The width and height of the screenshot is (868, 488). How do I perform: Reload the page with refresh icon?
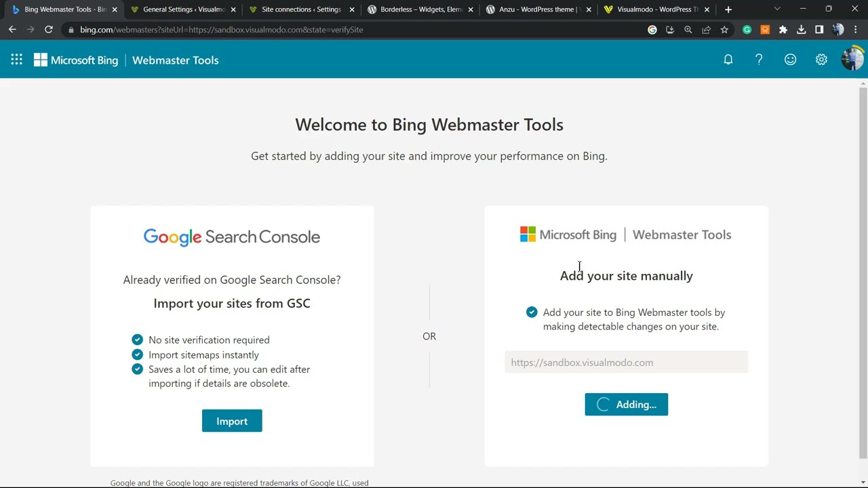coord(49,30)
